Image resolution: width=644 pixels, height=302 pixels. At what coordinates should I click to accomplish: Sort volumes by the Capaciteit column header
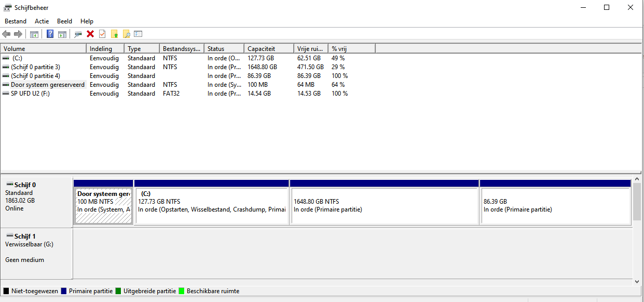point(268,49)
